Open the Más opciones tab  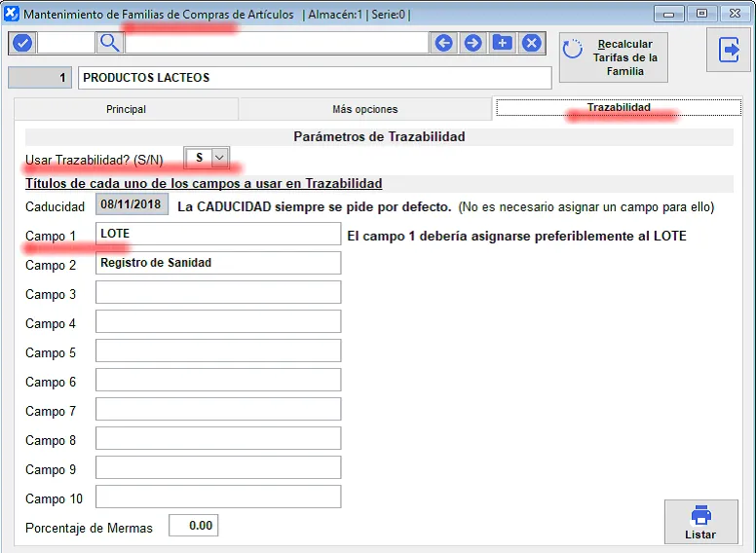coord(364,109)
